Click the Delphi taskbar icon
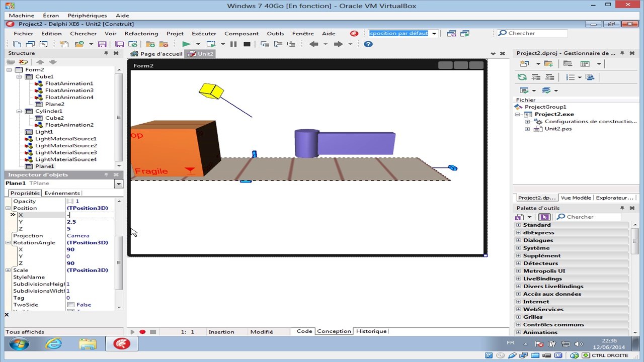 (122, 344)
